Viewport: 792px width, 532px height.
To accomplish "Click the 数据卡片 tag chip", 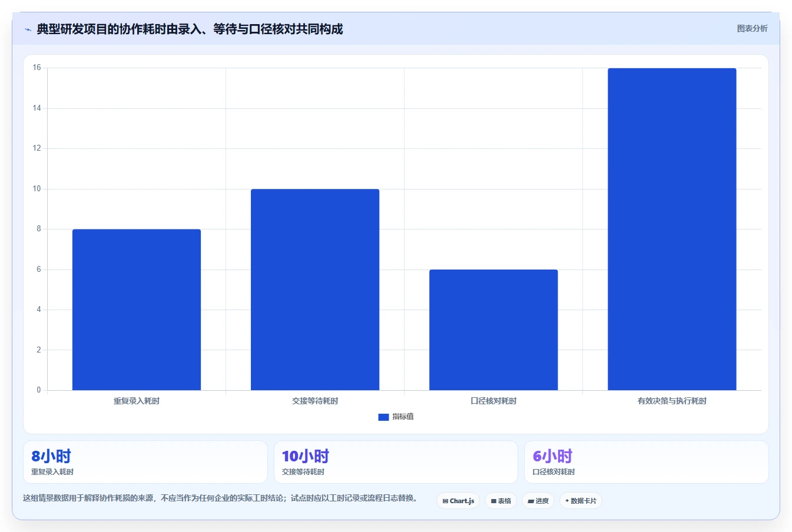I will pyautogui.click(x=581, y=501).
